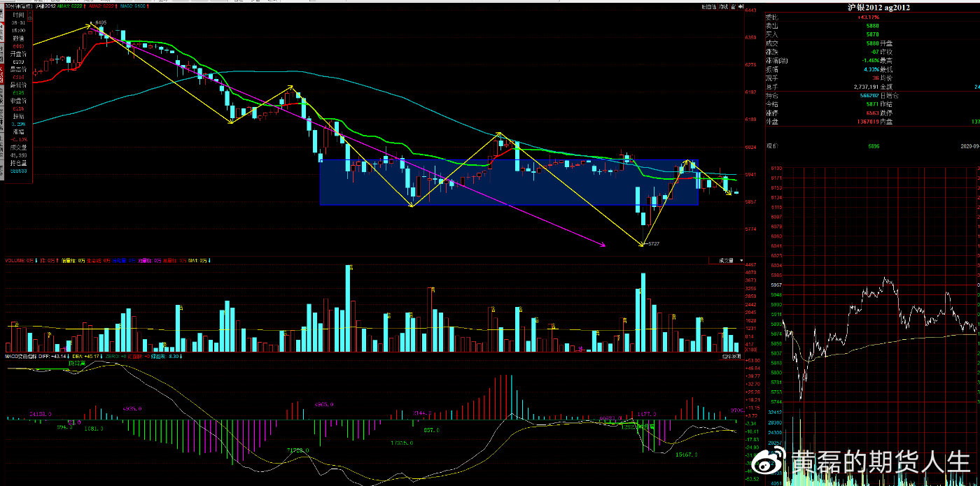This screenshot has height=486, width=980.
Task: Click the 现价 5896 tick row
Action: pyautogui.click(x=872, y=146)
